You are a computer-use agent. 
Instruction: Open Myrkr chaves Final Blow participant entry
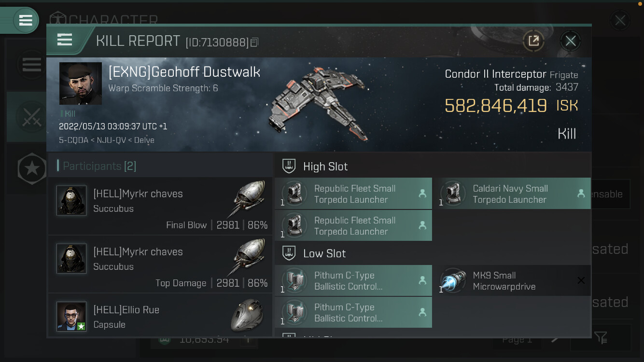(160, 206)
